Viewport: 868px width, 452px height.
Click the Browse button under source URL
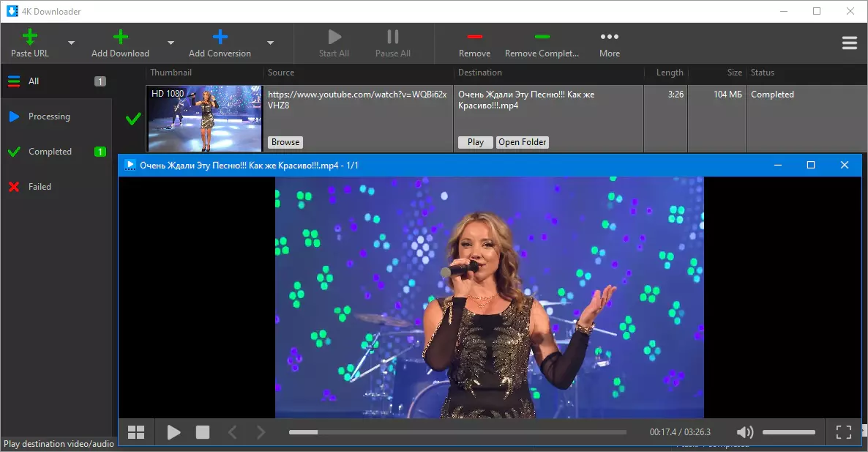pyautogui.click(x=285, y=142)
